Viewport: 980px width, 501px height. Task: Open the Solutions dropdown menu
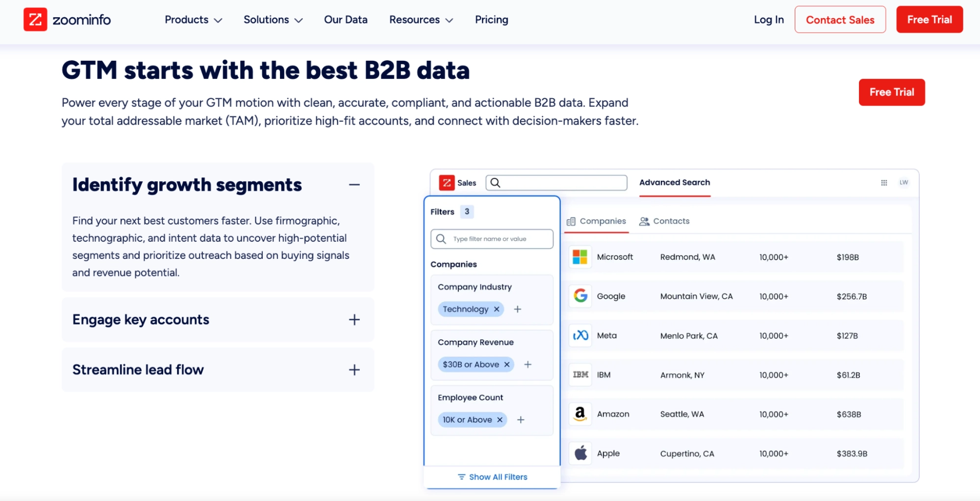tap(273, 20)
